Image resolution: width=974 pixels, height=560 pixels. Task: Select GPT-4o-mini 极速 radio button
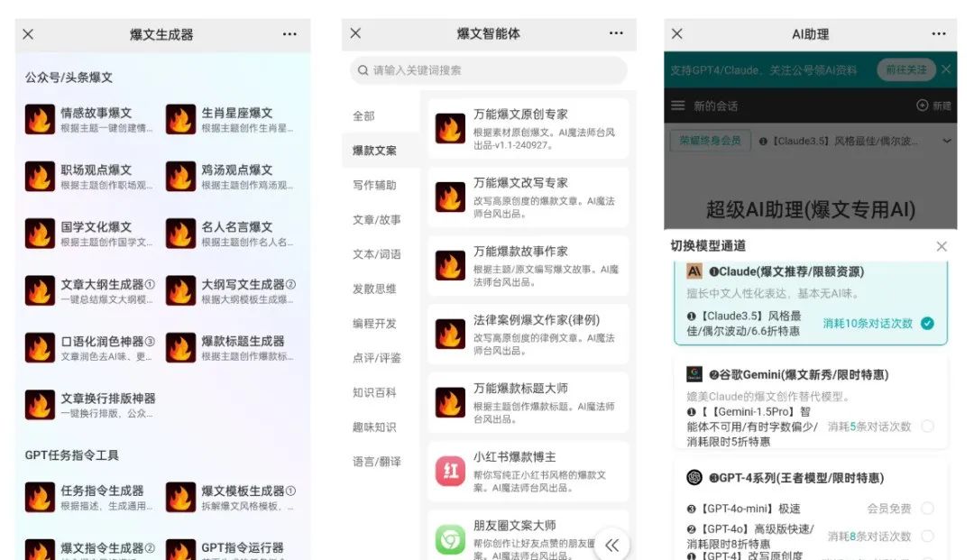tap(927, 509)
